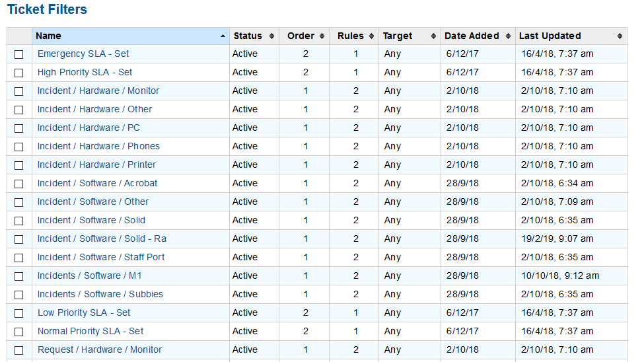Sort table by Date Added column
This screenshot has height=362, width=644.
tap(472, 36)
